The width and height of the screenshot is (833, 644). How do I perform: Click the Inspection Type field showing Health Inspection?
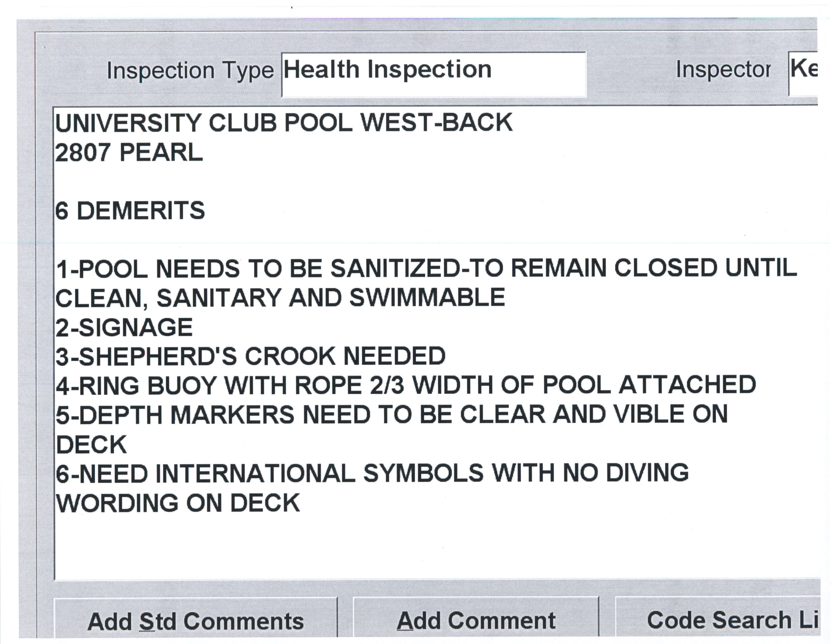433,74
